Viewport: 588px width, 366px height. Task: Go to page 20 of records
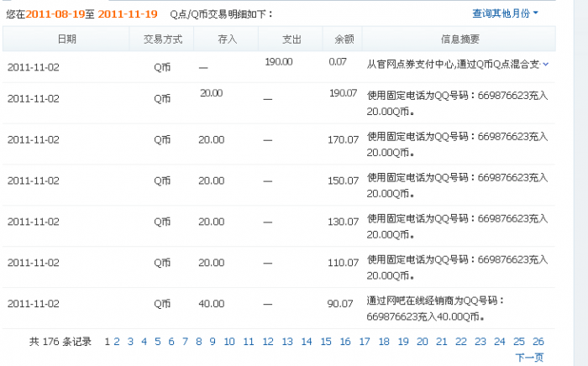tap(423, 342)
